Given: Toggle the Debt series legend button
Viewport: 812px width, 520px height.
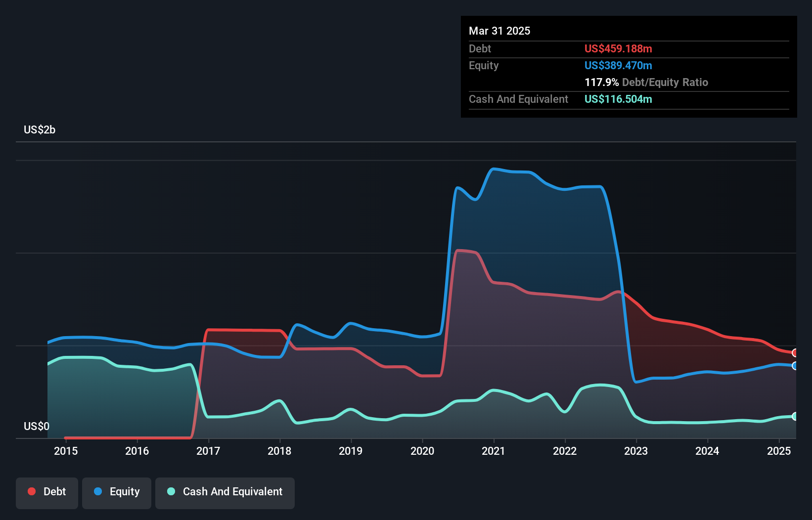Looking at the screenshot, I should 47,493.
